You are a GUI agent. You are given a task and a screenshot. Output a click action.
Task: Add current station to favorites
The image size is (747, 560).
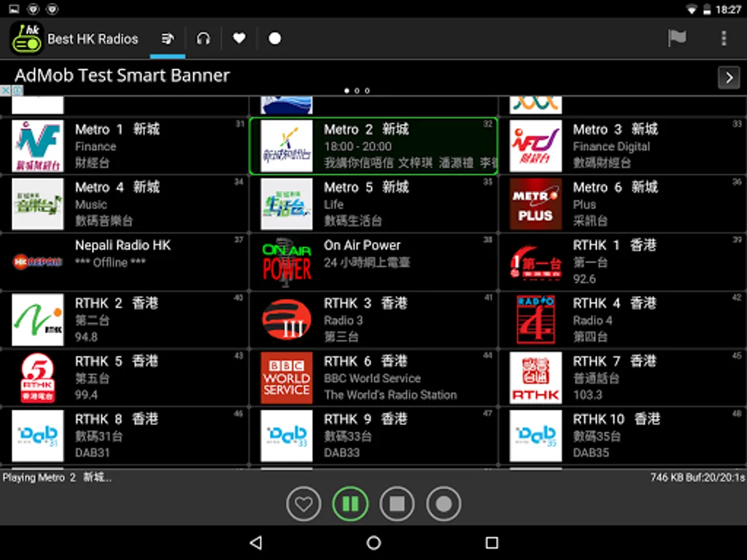coord(304,503)
